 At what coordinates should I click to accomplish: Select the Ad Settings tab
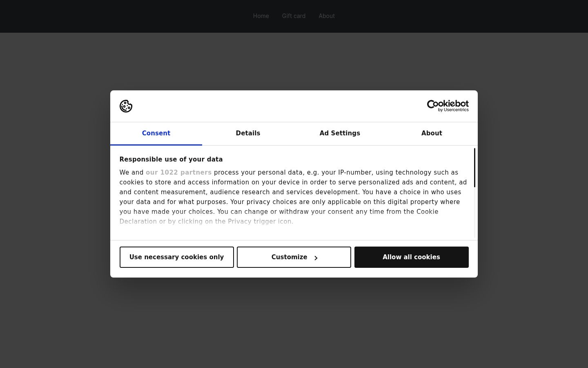340,133
